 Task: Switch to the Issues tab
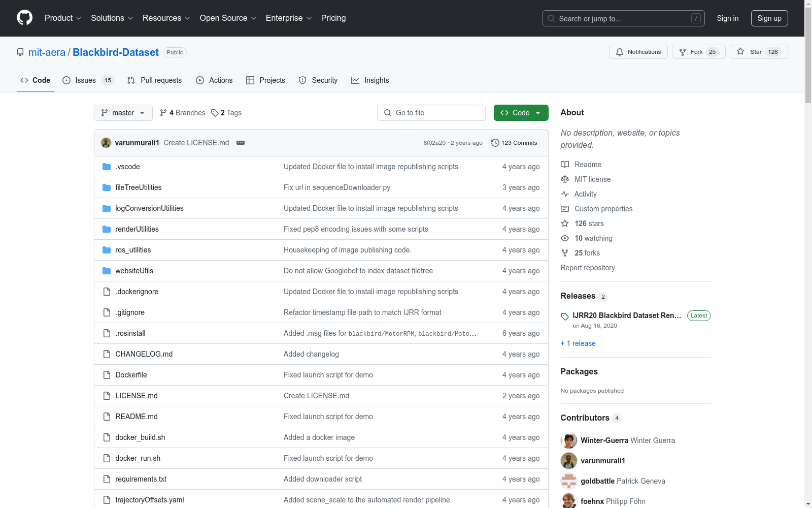point(88,80)
